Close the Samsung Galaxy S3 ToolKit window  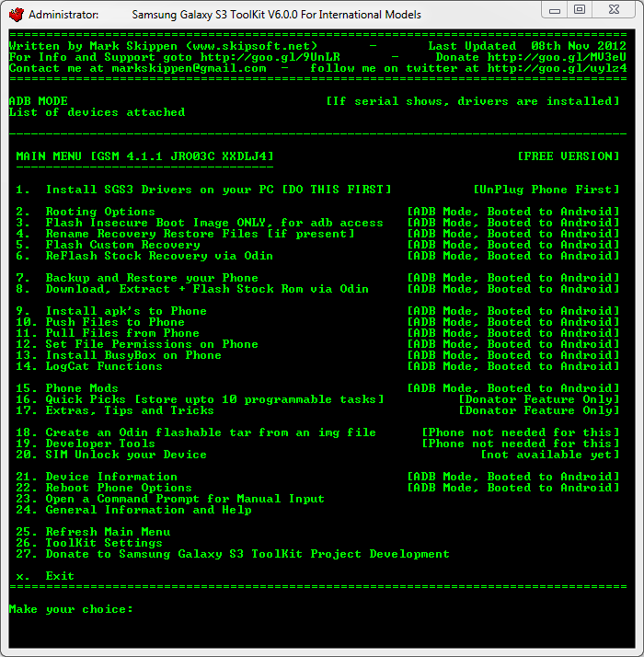[614, 10]
